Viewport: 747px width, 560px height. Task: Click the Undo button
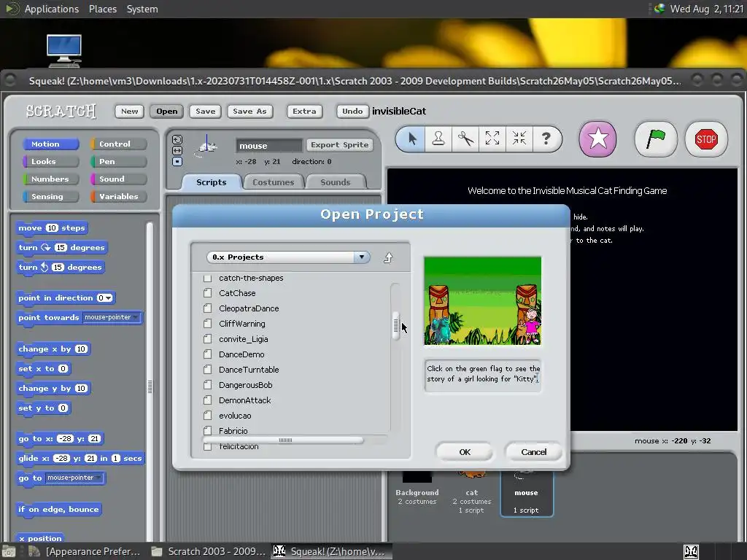[x=352, y=111]
